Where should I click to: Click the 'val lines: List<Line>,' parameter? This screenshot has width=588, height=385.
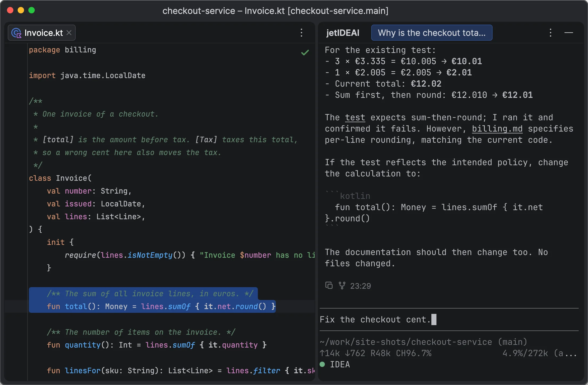pyautogui.click(x=96, y=217)
